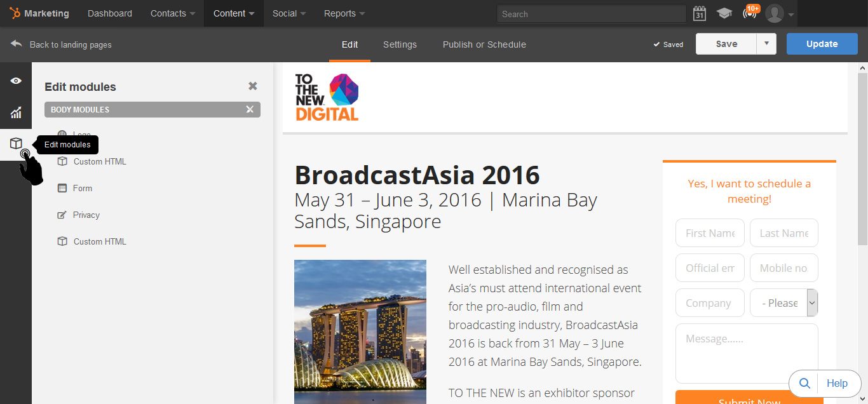The image size is (868, 404).
Task: Select first Custom HTML module in list
Action: [x=100, y=161]
